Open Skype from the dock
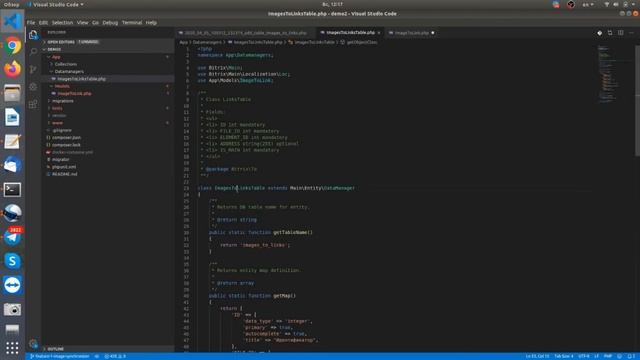Image resolution: width=640 pixels, height=360 pixels. point(12,261)
